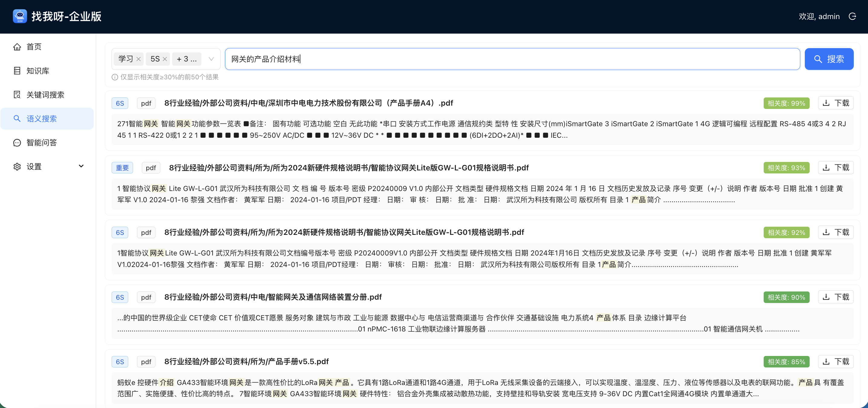Remove the 5S tag from filter
This screenshot has width=868, height=408.
tap(165, 59)
